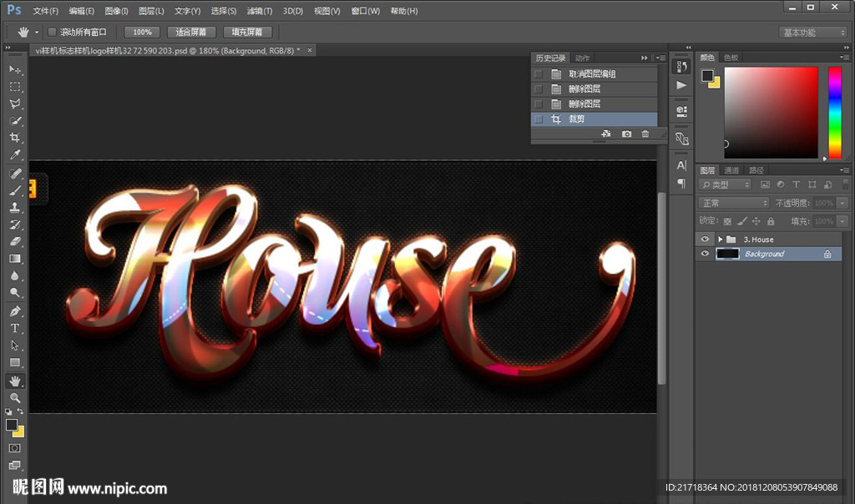855x504 pixels.
Task: Open the 正常 blend mode dropdown
Action: 734,203
